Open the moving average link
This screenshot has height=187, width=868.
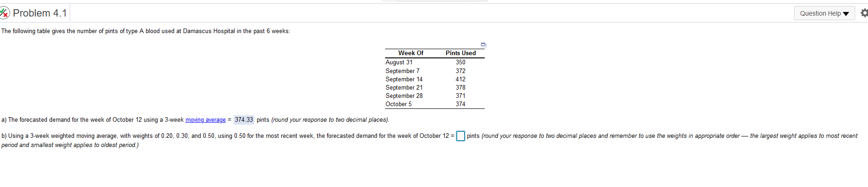tap(205, 120)
